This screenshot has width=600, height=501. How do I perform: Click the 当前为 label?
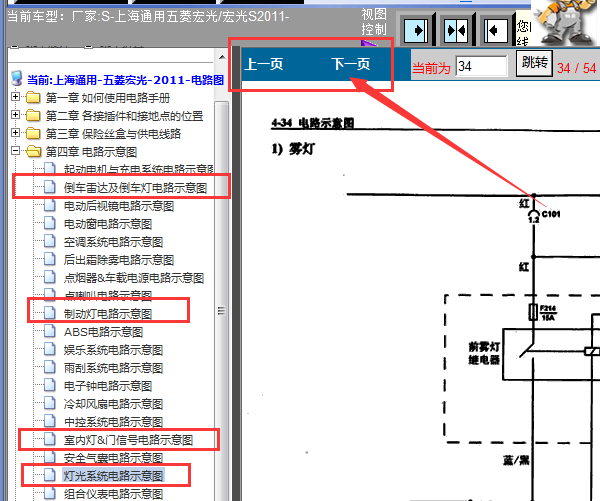tap(431, 68)
